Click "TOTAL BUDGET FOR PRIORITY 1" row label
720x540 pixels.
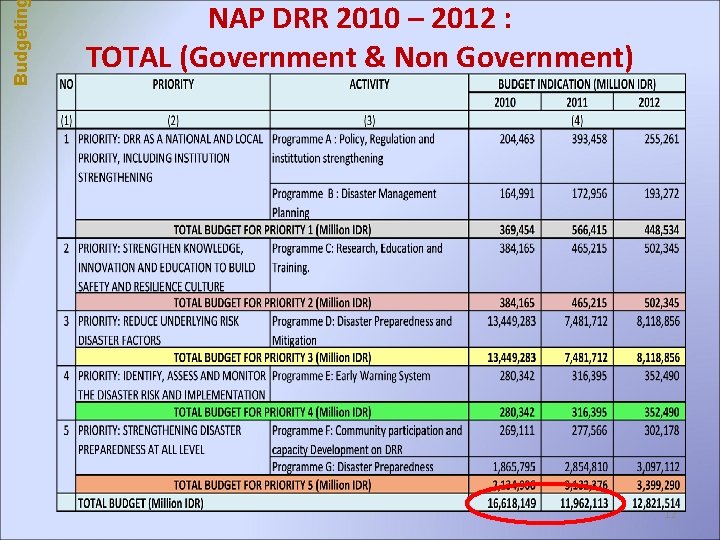pos(272,230)
